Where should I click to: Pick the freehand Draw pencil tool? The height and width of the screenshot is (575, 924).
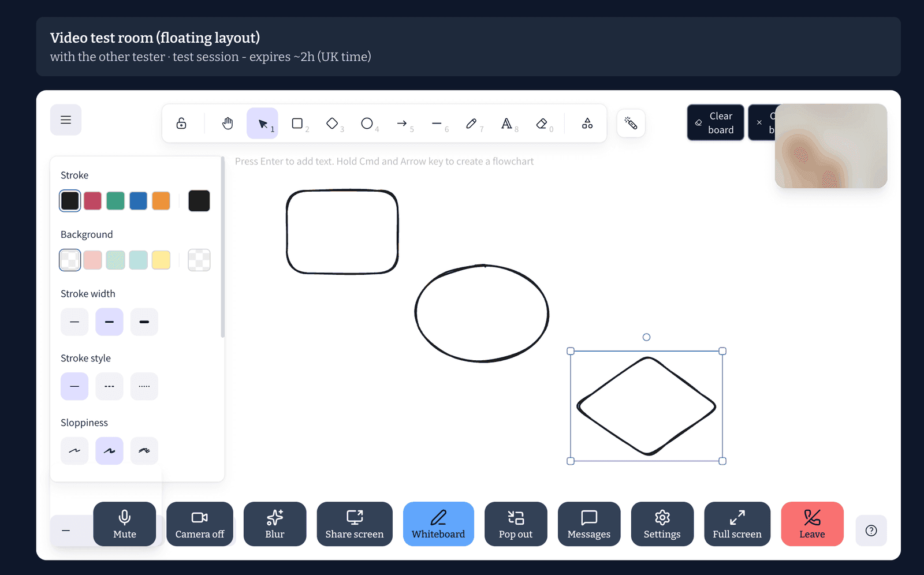click(x=472, y=124)
